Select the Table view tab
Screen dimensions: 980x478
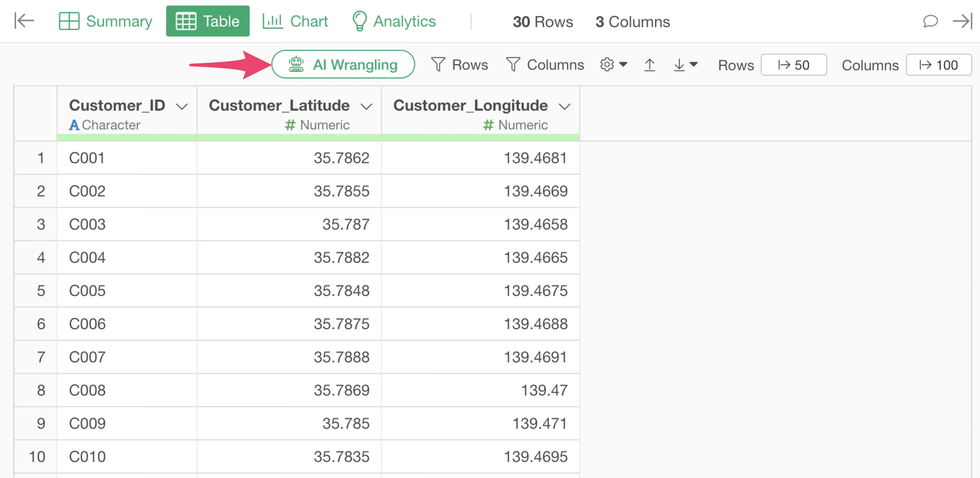coord(208,21)
